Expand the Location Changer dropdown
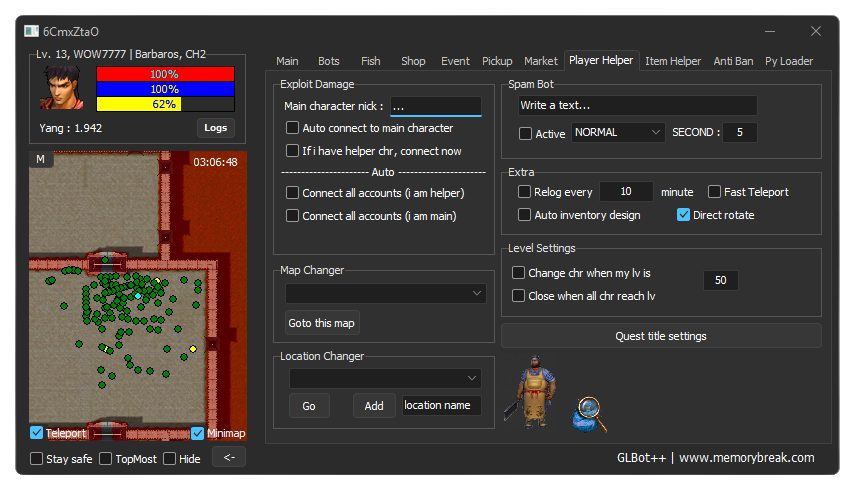 [x=385, y=378]
